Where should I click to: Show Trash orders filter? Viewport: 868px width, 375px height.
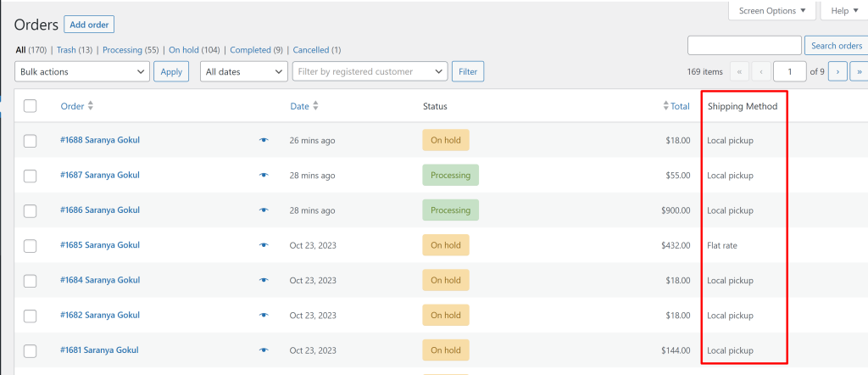[75, 50]
